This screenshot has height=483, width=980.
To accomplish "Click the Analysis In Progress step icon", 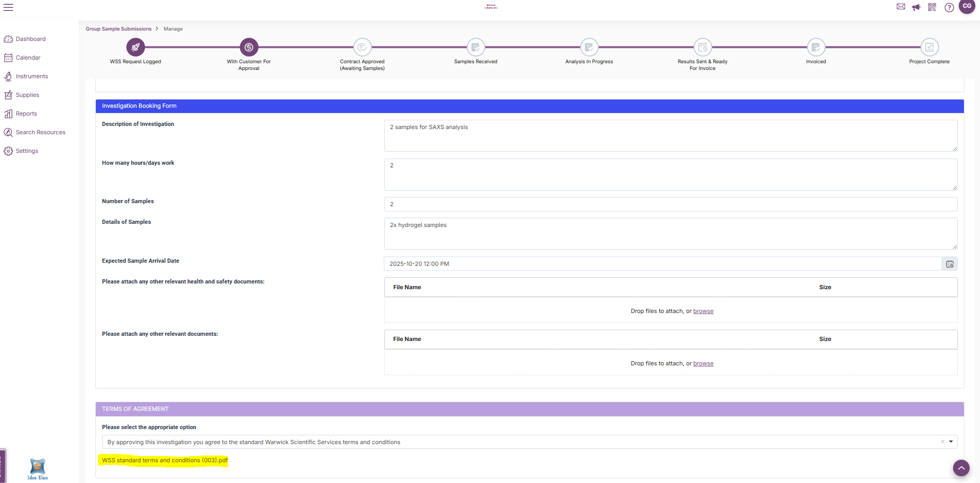I will tap(589, 47).
